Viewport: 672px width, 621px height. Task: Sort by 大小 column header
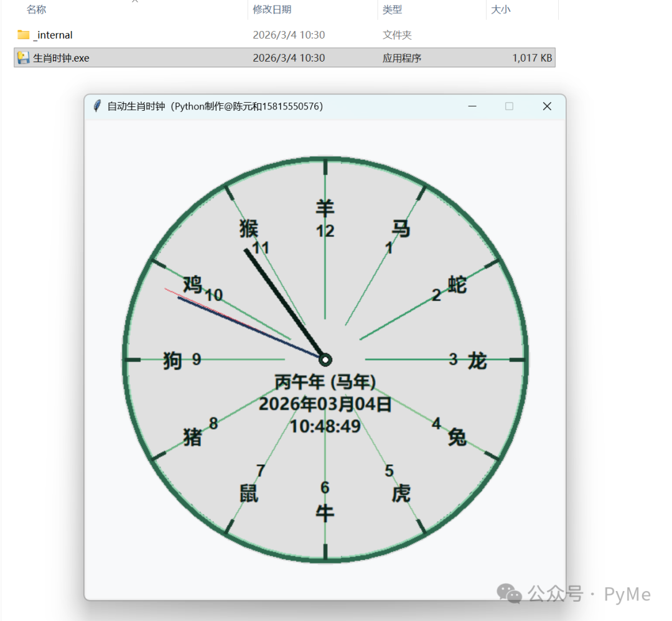point(500,9)
